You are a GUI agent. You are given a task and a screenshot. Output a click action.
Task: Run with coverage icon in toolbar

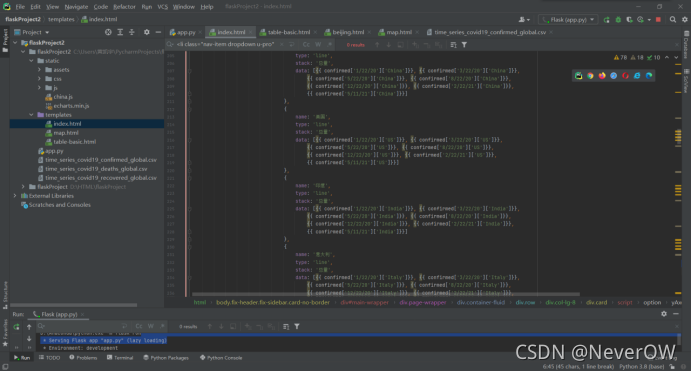629,20
